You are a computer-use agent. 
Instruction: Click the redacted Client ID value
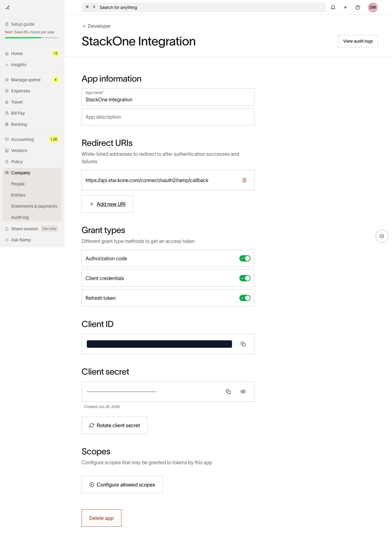[159, 344]
